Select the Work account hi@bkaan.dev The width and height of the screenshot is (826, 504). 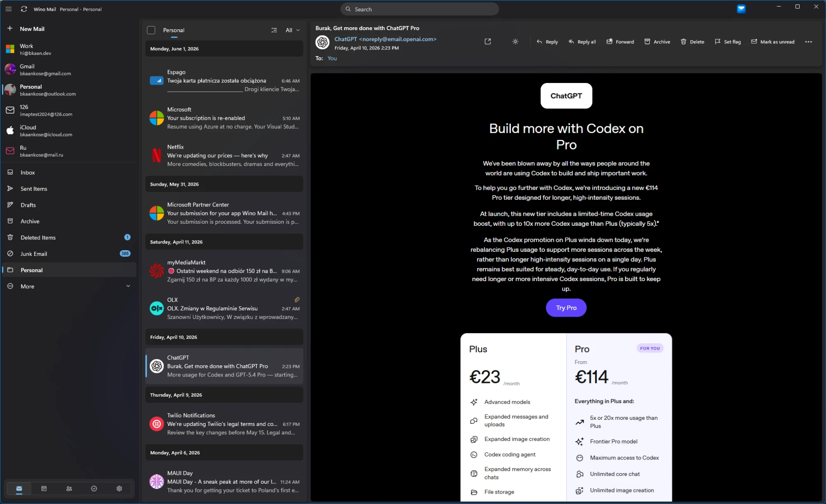69,50
